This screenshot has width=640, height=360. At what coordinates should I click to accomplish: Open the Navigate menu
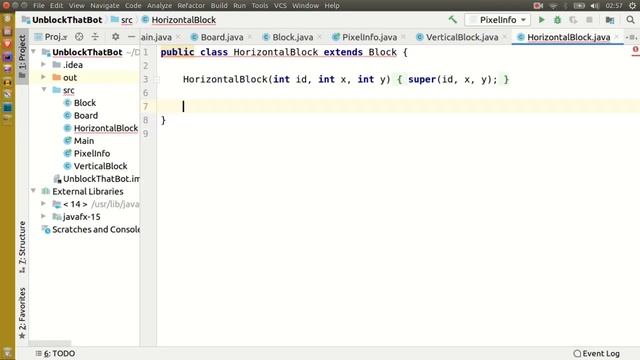[x=104, y=5]
